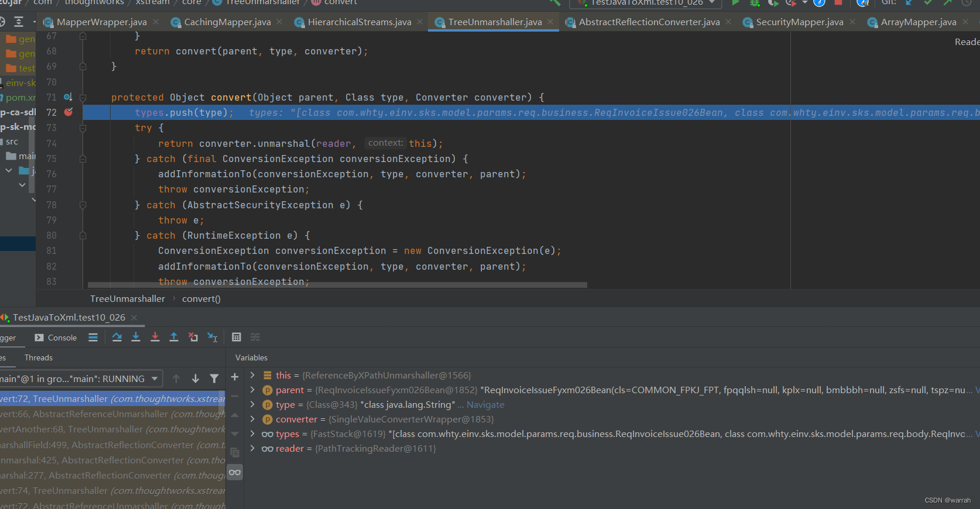Image resolution: width=980 pixels, height=509 pixels.
Task: Click the Drop Frame icon
Action: click(x=193, y=337)
